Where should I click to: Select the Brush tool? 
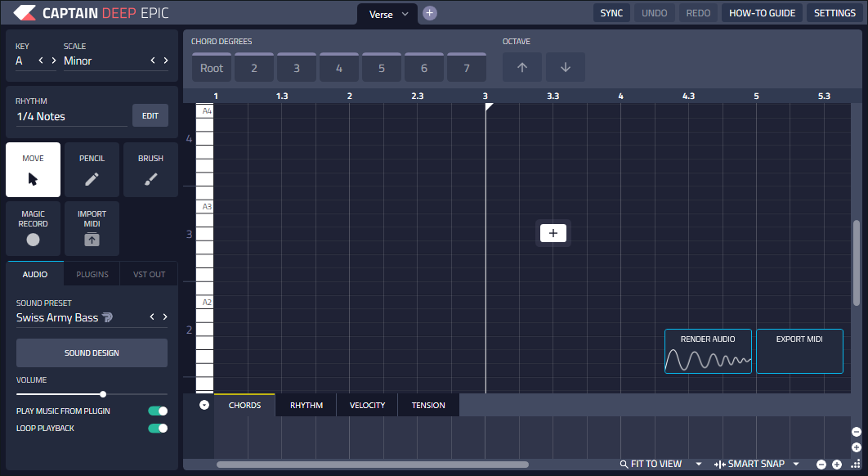tap(150, 170)
